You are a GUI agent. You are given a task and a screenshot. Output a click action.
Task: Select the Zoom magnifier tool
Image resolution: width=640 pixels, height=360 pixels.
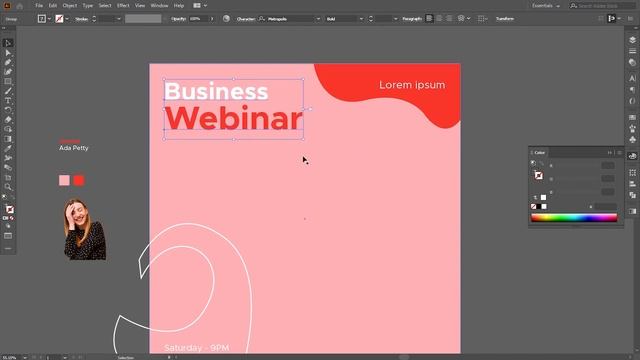click(x=8, y=187)
